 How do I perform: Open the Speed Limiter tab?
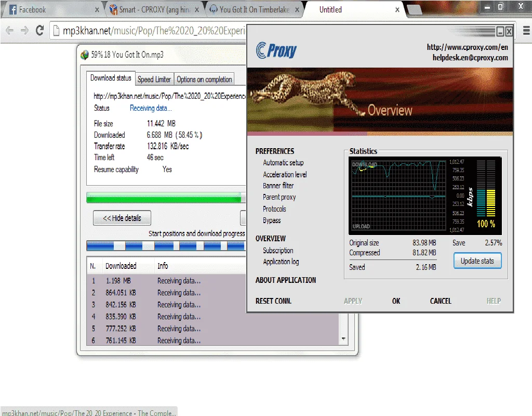(154, 80)
